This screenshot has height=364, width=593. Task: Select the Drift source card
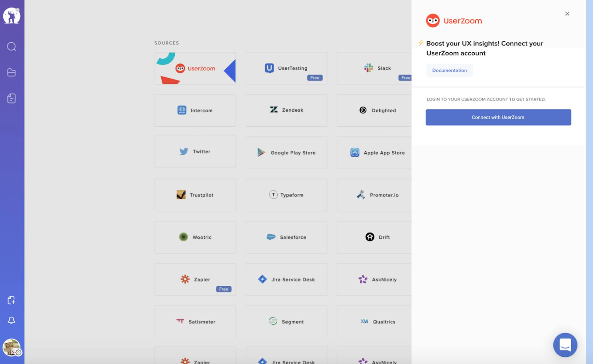(x=374, y=237)
